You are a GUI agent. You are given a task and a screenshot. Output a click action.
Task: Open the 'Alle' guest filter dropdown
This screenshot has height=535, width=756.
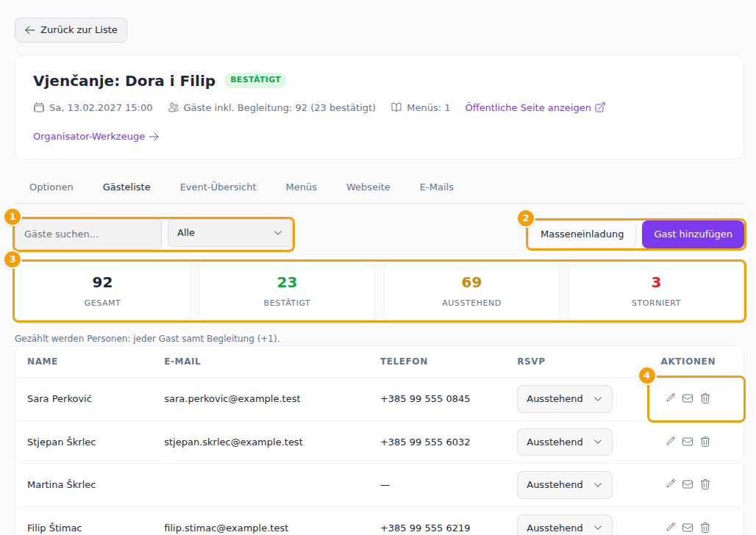tap(229, 233)
